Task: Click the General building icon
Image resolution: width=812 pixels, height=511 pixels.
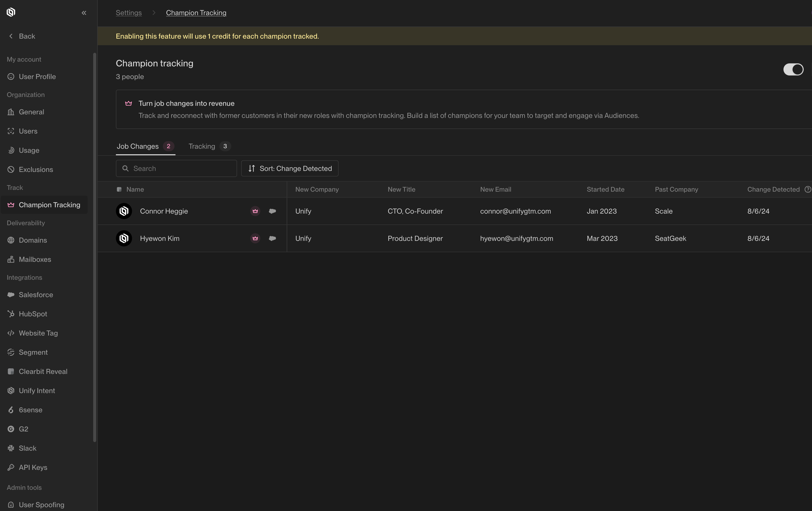Action: click(x=11, y=112)
